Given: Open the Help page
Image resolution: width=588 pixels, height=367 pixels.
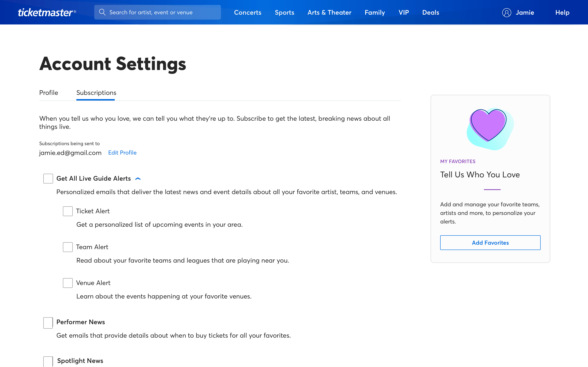Looking at the screenshot, I should [x=562, y=13].
